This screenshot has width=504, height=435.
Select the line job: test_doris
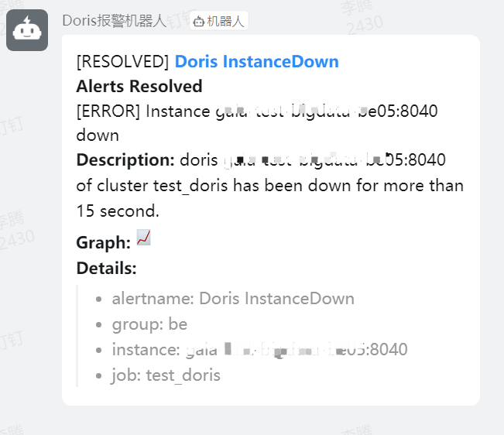point(166,375)
